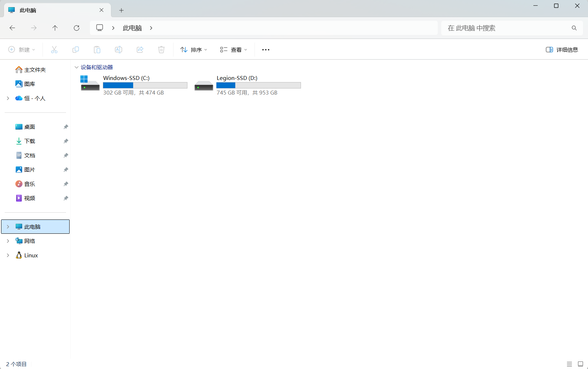Click the D: drive usage bar

(258, 85)
